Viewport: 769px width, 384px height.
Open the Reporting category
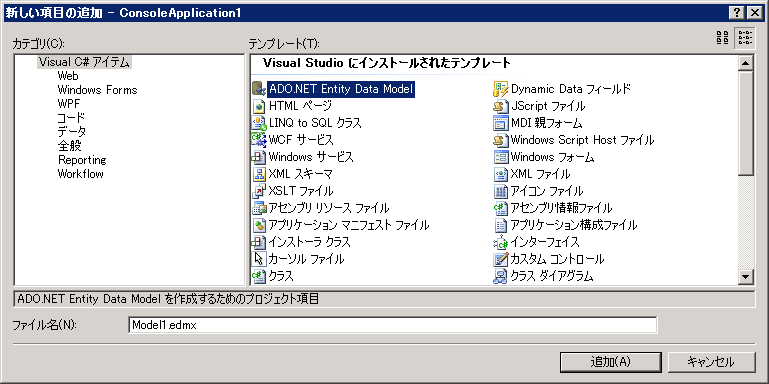tap(82, 160)
